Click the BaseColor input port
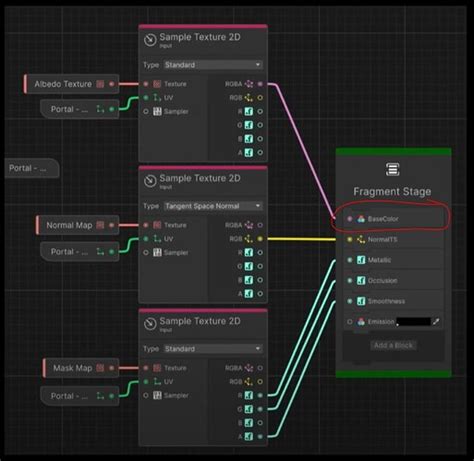Image resolution: width=474 pixels, height=461 pixels. [349, 219]
